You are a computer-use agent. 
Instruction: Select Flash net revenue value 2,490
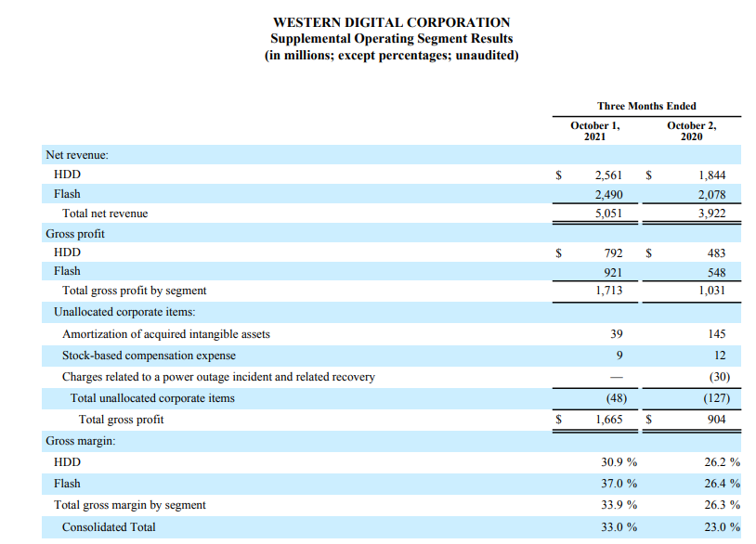tap(608, 194)
